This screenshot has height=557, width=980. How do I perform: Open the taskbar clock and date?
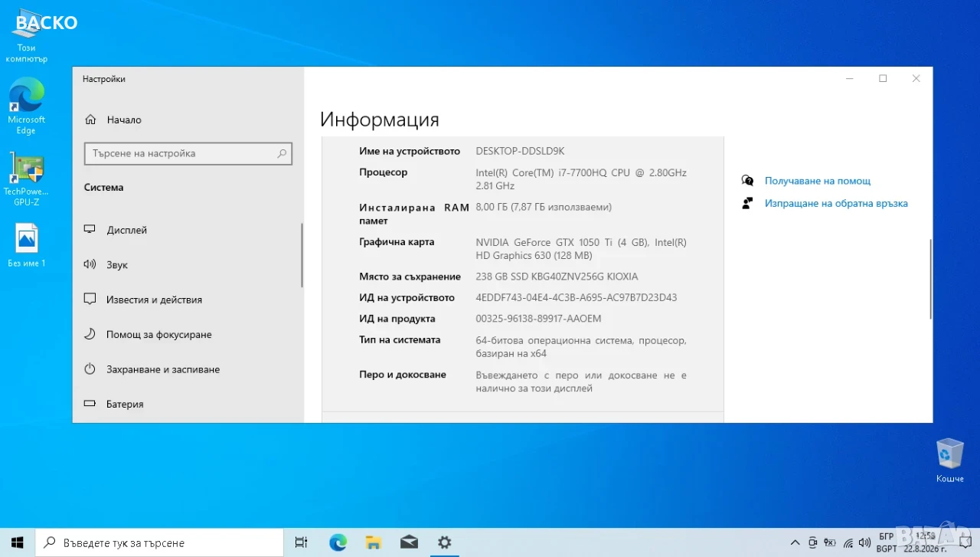pyautogui.click(x=926, y=542)
